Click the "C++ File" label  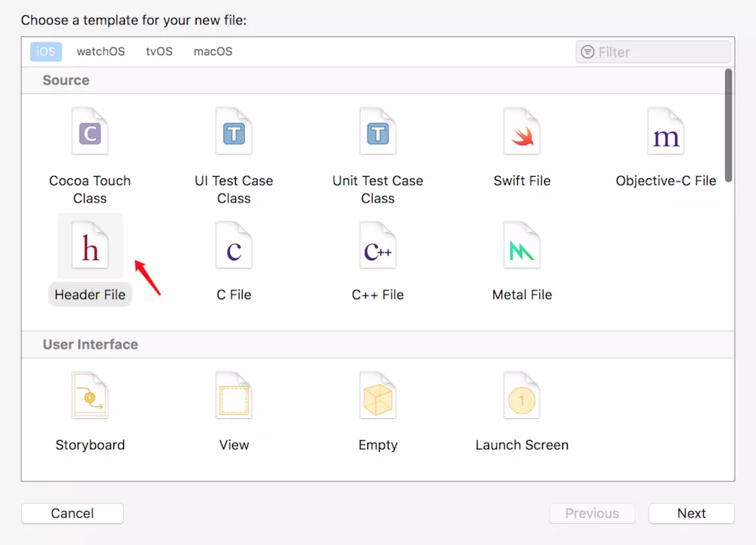(378, 295)
